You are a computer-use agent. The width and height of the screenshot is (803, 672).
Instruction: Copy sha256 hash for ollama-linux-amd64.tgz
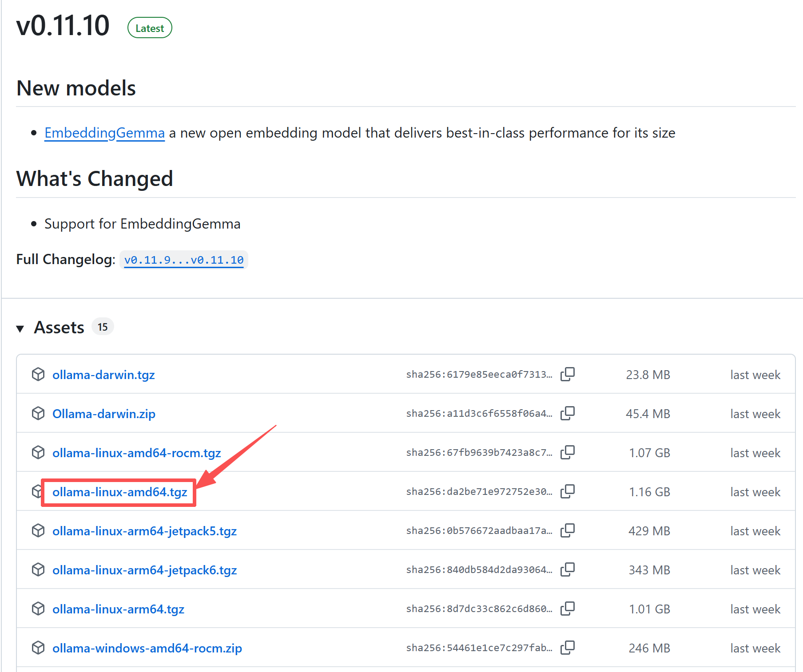tap(568, 491)
